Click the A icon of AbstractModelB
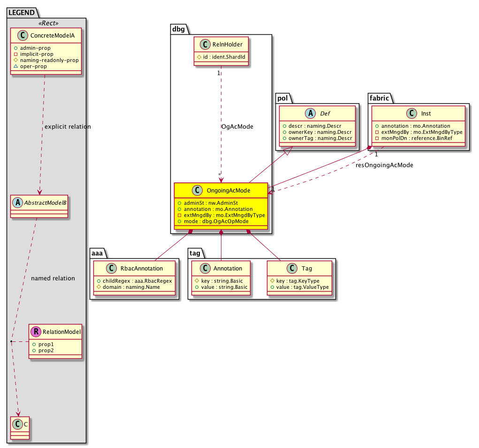 click(16, 202)
